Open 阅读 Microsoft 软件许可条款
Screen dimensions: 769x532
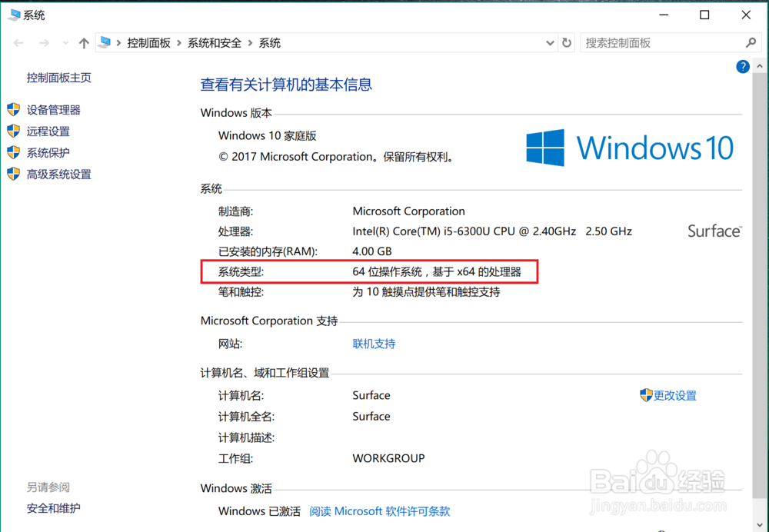(x=380, y=510)
